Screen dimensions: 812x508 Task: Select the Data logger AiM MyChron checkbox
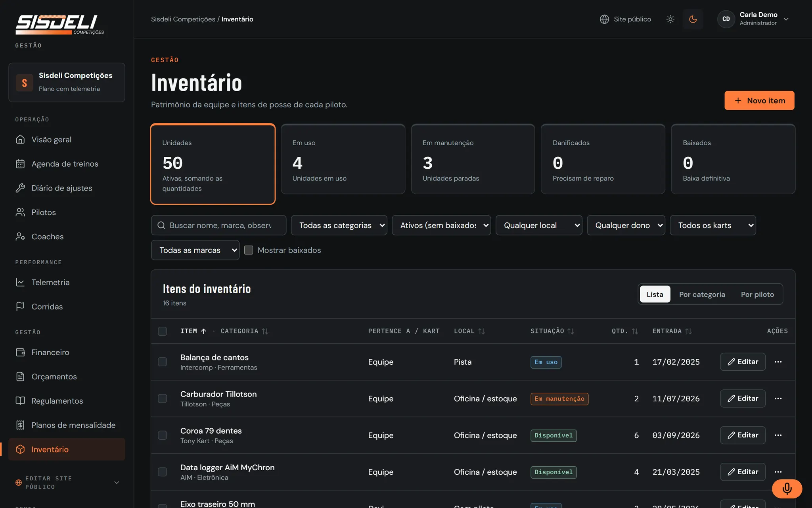click(x=162, y=472)
